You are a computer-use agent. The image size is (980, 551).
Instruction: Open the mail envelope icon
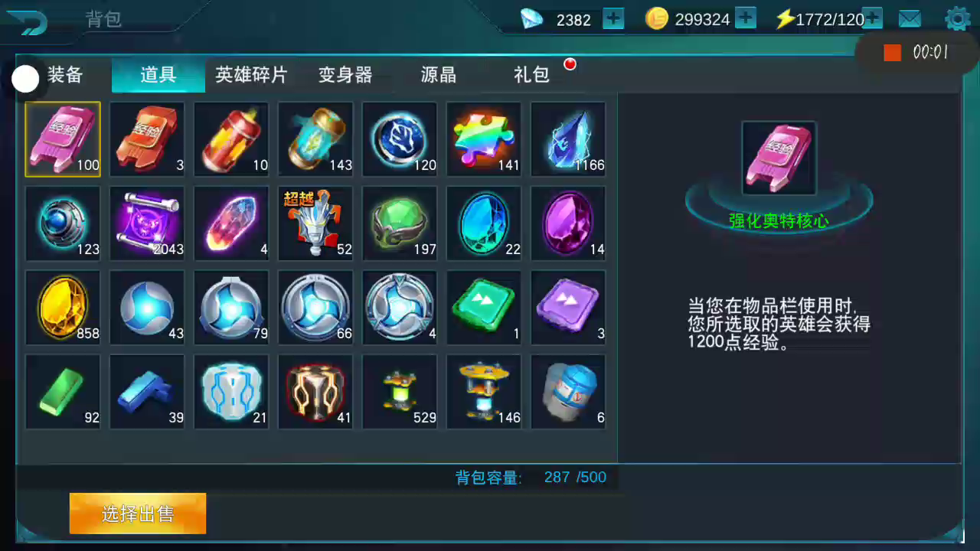point(910,19)
